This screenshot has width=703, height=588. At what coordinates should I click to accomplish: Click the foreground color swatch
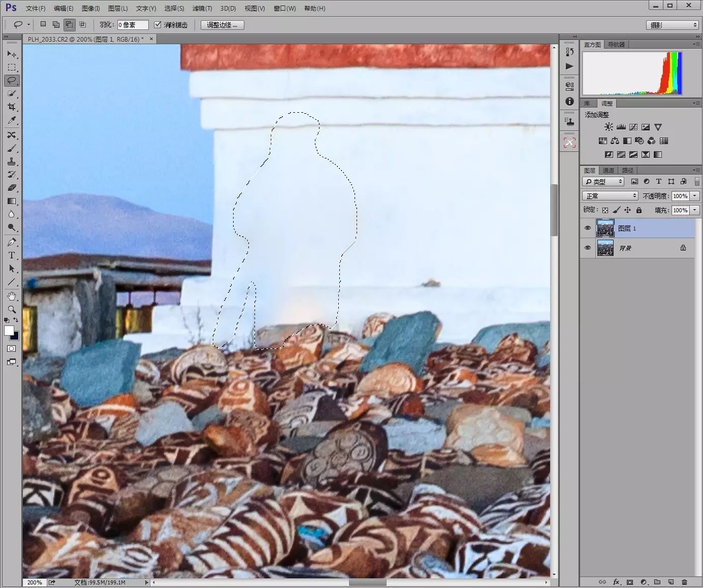tap(9, 331)
